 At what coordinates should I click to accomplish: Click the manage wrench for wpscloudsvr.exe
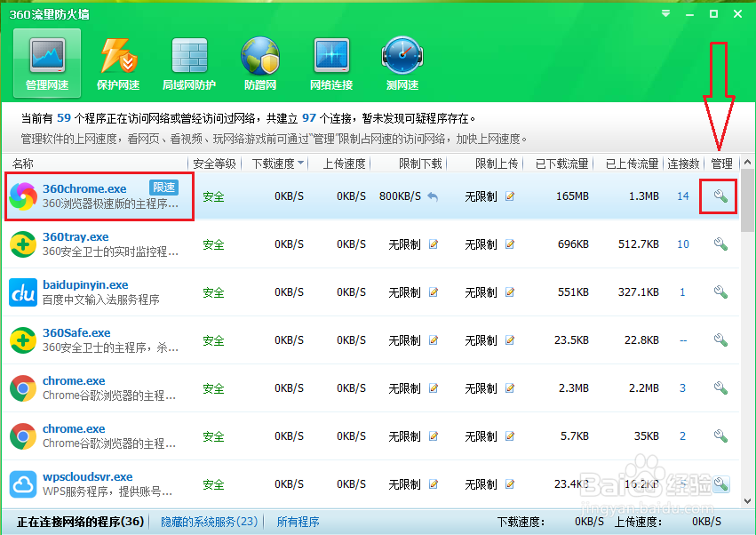point(720,483)
